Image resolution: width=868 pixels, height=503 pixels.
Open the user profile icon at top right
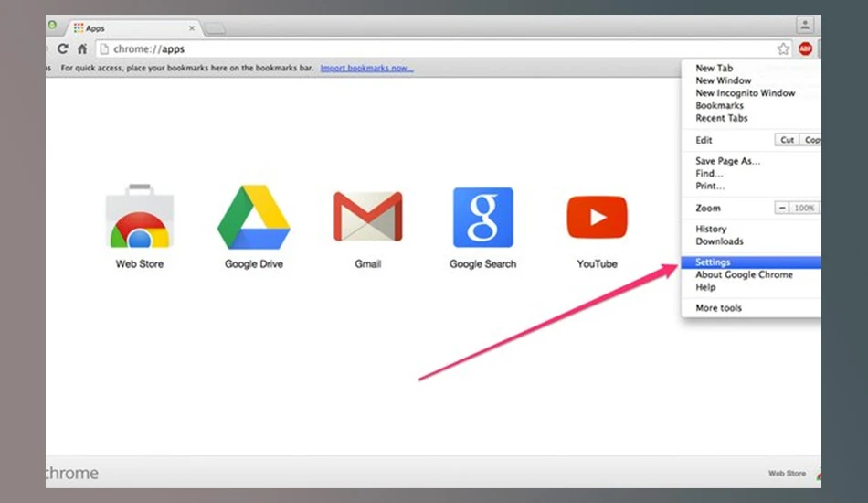(805, 25)
